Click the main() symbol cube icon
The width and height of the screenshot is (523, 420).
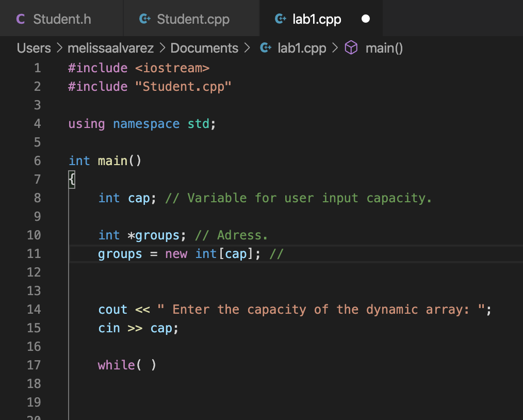coord(351,47)
